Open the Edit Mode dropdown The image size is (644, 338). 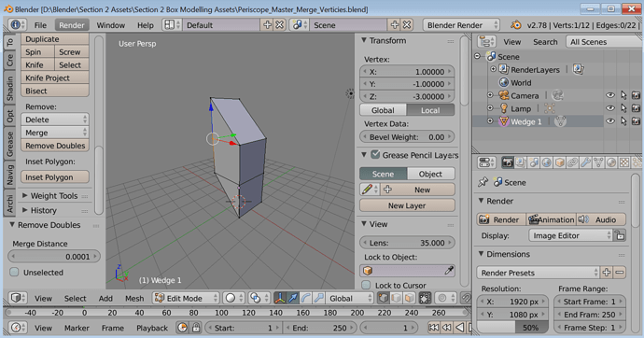pyautogui.click(x=186, y=298)
